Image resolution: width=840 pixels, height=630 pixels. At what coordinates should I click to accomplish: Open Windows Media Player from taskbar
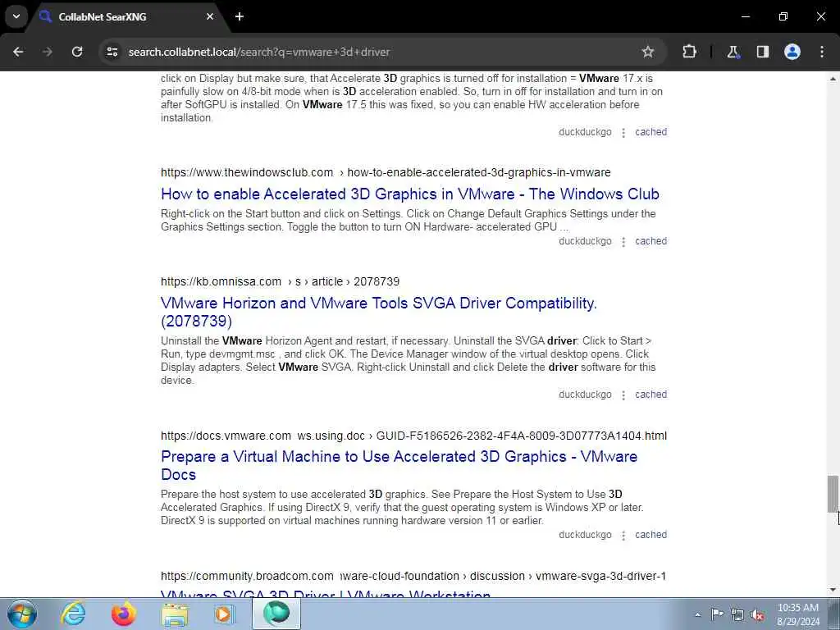[x=225, y=614]
